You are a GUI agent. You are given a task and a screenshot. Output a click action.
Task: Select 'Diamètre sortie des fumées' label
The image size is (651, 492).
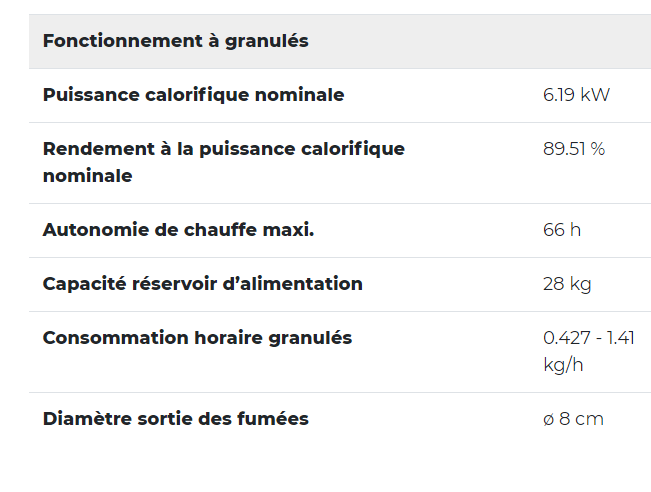tap(176, 419)
